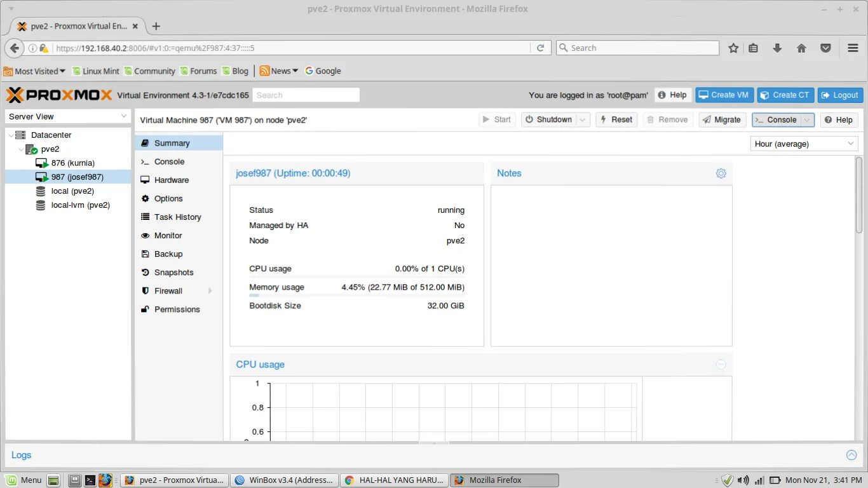This screenshot has width=868, height=488.
Task: Open the News bookmarks folder dropdown
Action: 279,71
